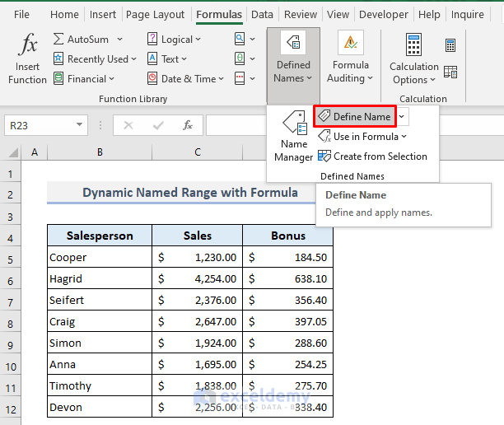Expand the Math & Trig dropdown arrow
This screenshot has width=504, height=425.
click(x=252, y=58)
